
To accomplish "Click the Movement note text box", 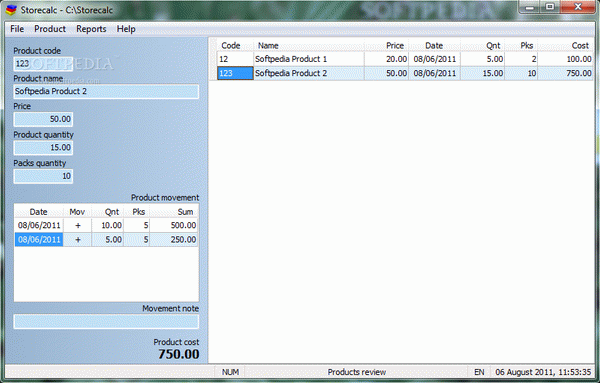I will coord(106,321).
